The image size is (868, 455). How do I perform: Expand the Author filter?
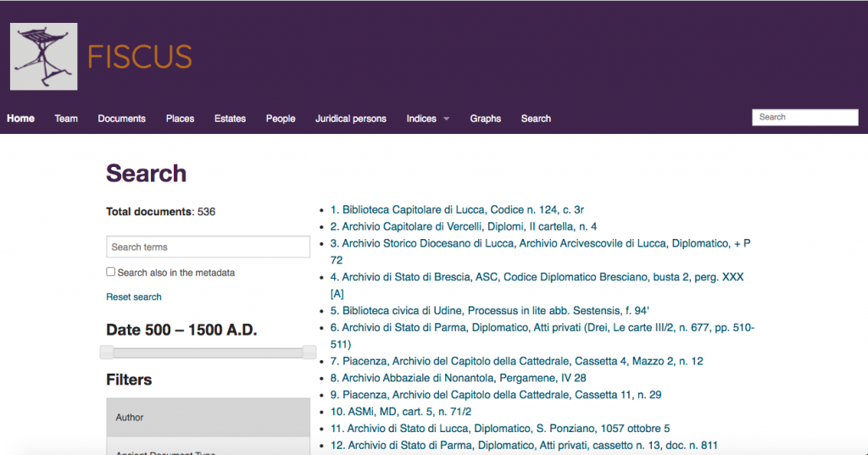(209, 418)
